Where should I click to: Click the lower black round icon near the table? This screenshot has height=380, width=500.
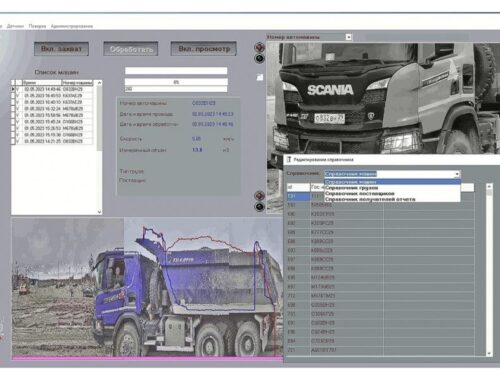point(260,207)
